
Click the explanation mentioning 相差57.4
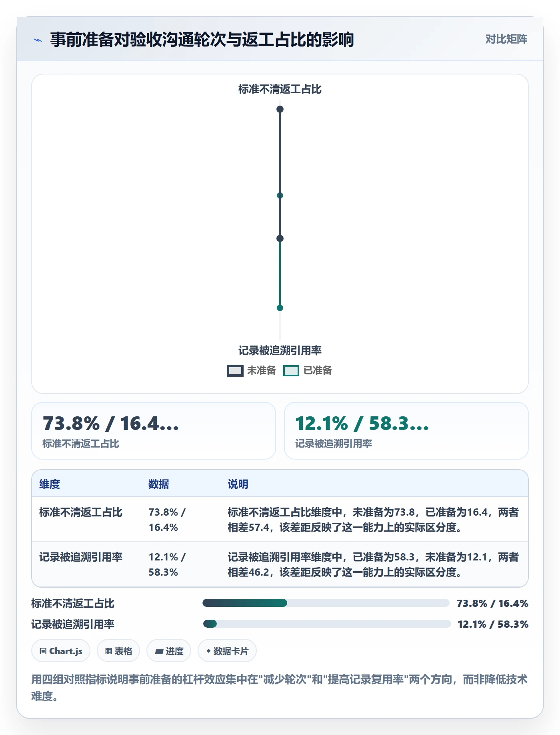click(x=373, y=520)
